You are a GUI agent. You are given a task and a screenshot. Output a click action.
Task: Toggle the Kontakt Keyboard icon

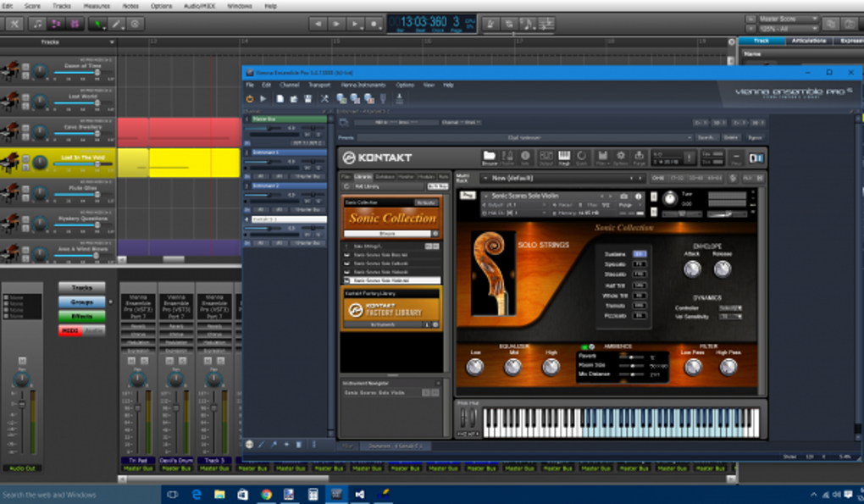click(x=563, y=157)
